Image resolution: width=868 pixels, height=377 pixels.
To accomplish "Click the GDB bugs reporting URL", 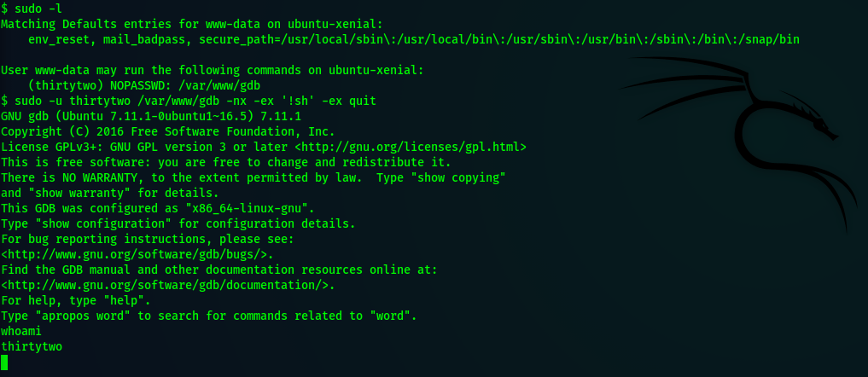I will click(148, 254).
